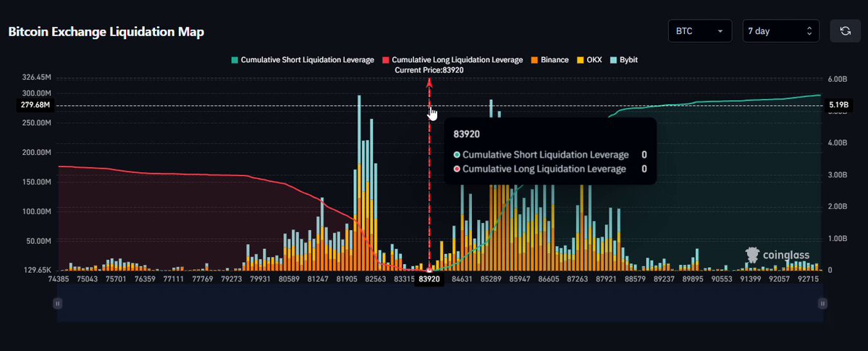This screenshot has height=351, width=868.
Task: Click the 85947 x-axis price label
Action: point(519,279)
